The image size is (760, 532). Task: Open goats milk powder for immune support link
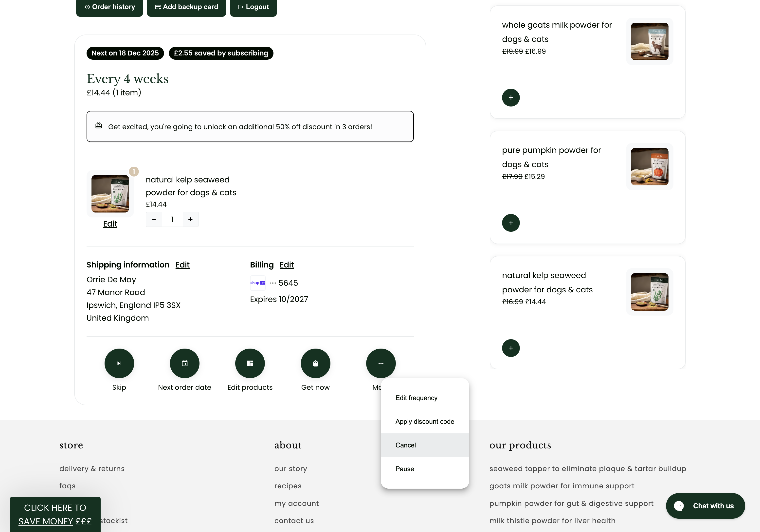[562, 486]
